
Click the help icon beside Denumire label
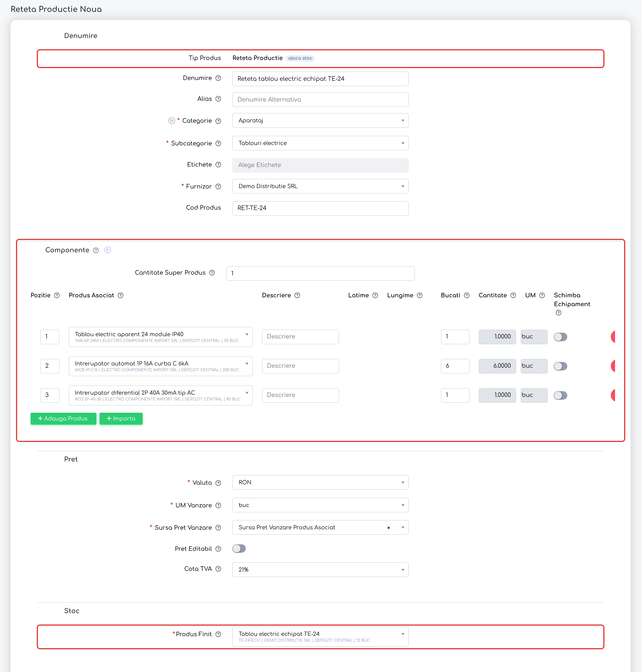coord(218,78)
